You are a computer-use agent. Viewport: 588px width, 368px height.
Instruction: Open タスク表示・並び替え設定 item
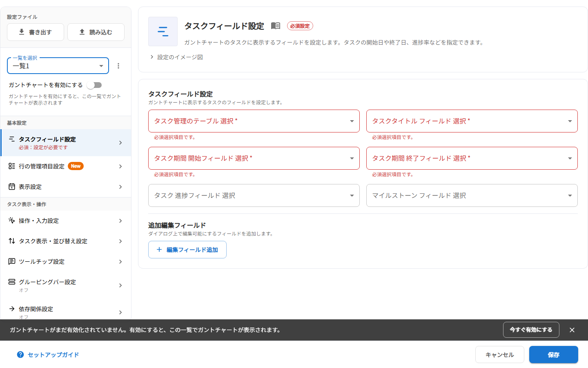point(66,241)
